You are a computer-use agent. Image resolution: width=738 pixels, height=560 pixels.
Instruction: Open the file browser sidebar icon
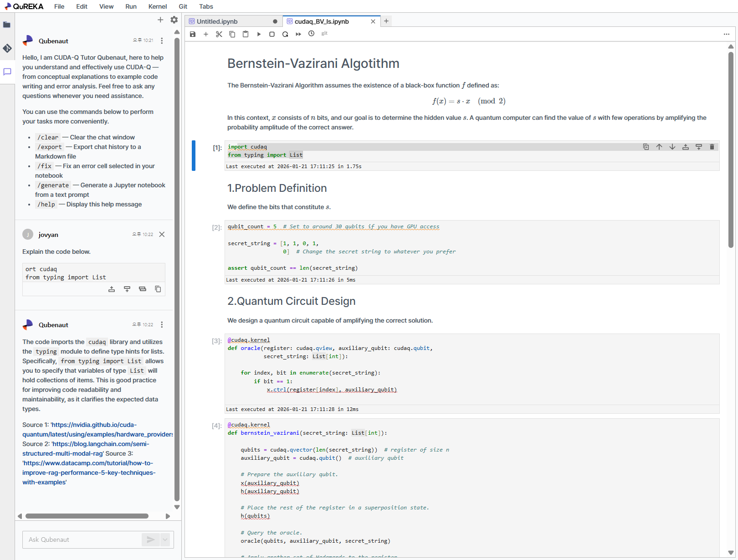(x=7, y=25)
